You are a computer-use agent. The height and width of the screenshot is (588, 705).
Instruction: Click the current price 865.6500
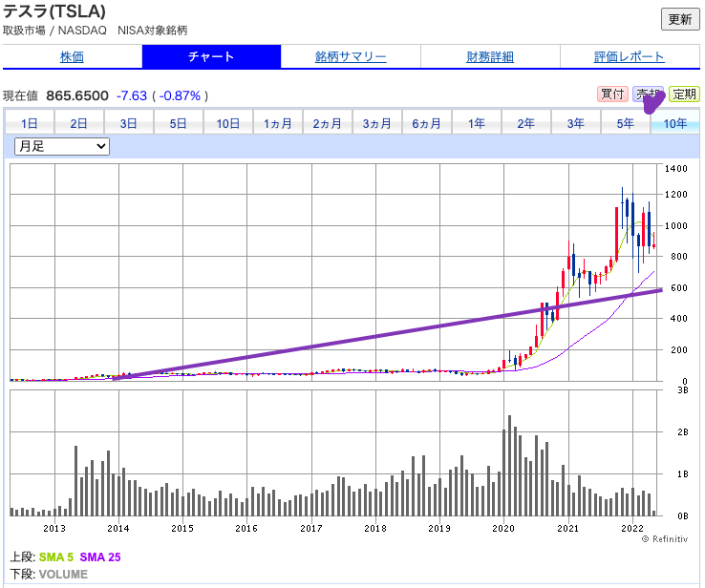[77, 95]
